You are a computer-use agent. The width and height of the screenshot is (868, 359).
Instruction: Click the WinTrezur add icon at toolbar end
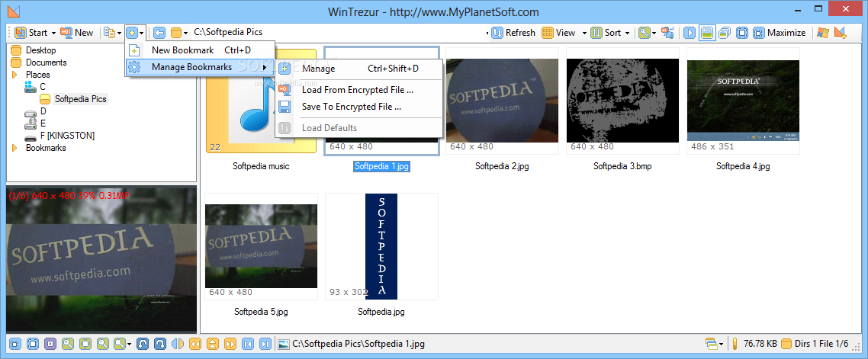click(841, 33)
